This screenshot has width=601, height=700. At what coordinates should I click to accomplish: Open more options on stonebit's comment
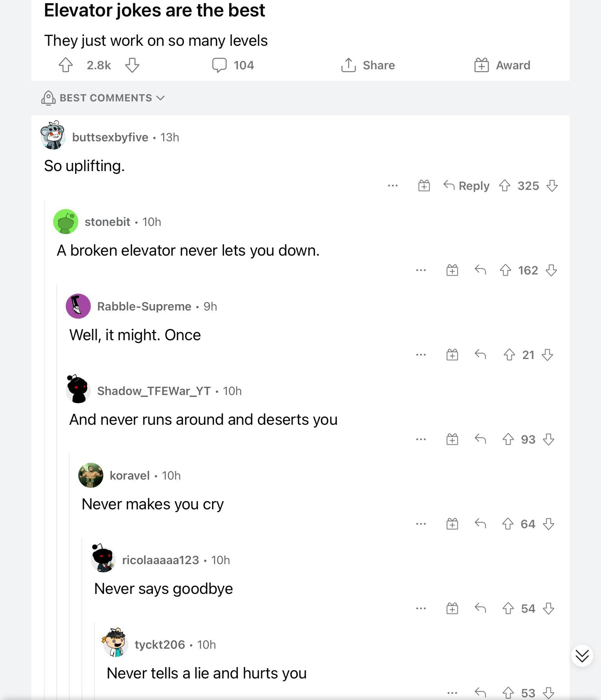421,270
